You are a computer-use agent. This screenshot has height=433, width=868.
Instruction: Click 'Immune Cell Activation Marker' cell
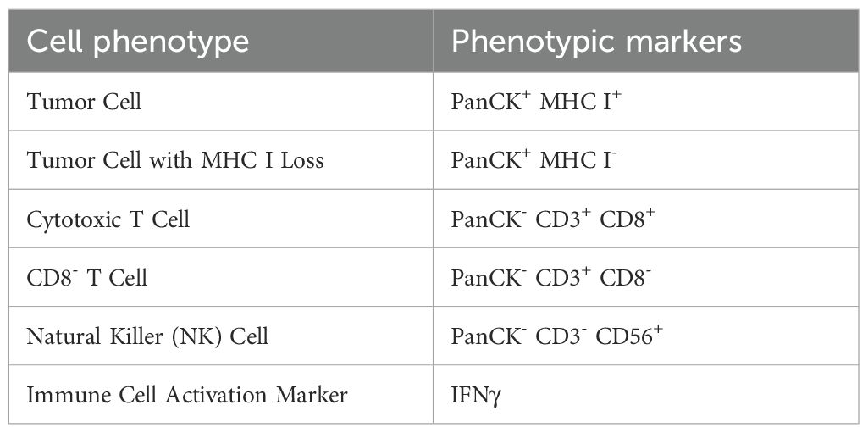(x=187, y=395)
